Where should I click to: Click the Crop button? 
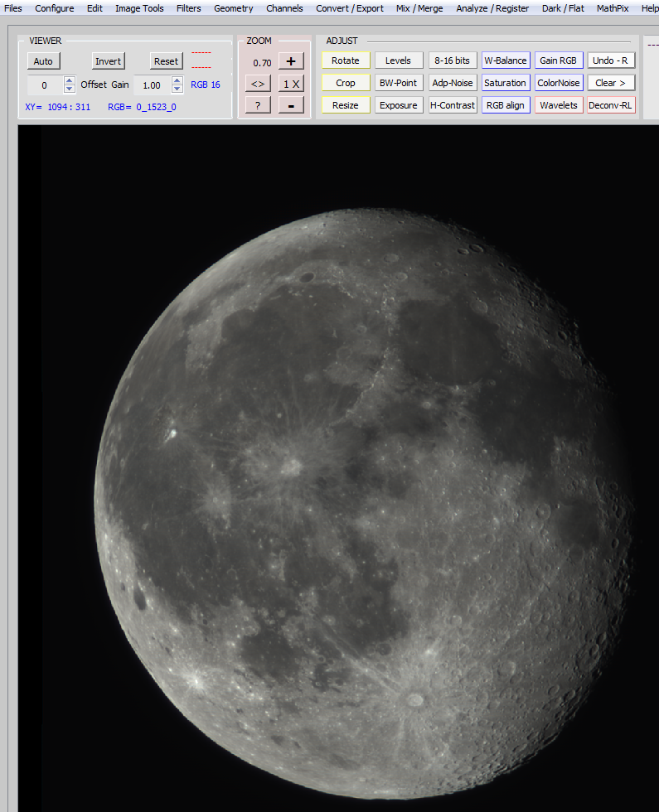click(346, 83)
